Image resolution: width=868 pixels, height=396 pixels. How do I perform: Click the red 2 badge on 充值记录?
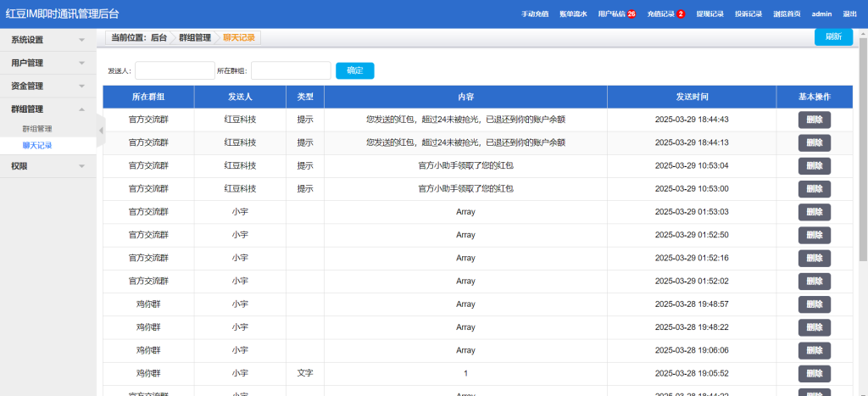pos(681,14)
